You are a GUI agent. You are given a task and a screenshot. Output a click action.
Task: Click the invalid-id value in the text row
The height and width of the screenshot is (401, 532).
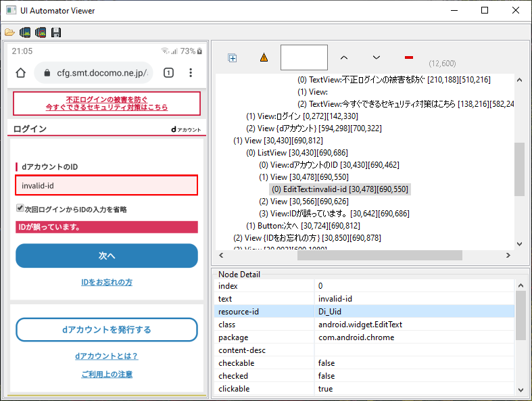click(x=335, y=299)
